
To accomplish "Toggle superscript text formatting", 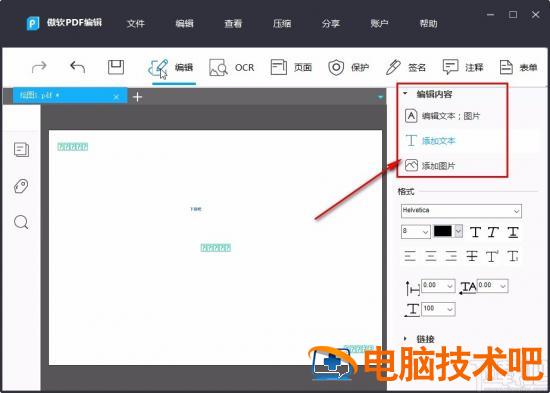I will [492, 257].
